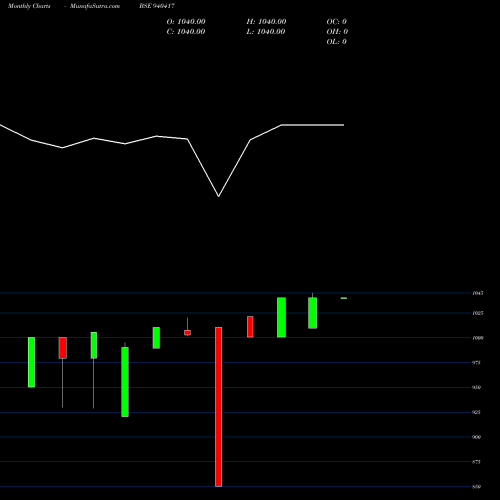Viewport: 500px width, 500px height.
Task: Click the tallest red candle reaching 850
Action: click(219, 407)
